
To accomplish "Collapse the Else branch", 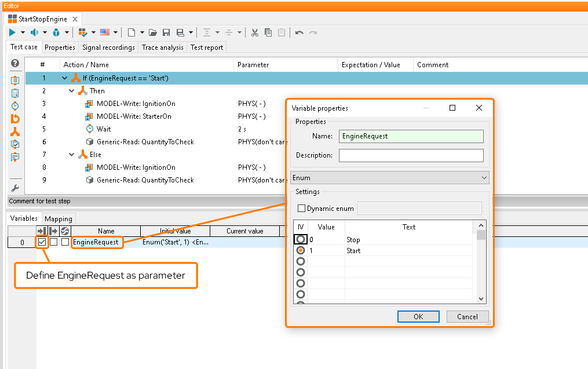I will [72, 155].
